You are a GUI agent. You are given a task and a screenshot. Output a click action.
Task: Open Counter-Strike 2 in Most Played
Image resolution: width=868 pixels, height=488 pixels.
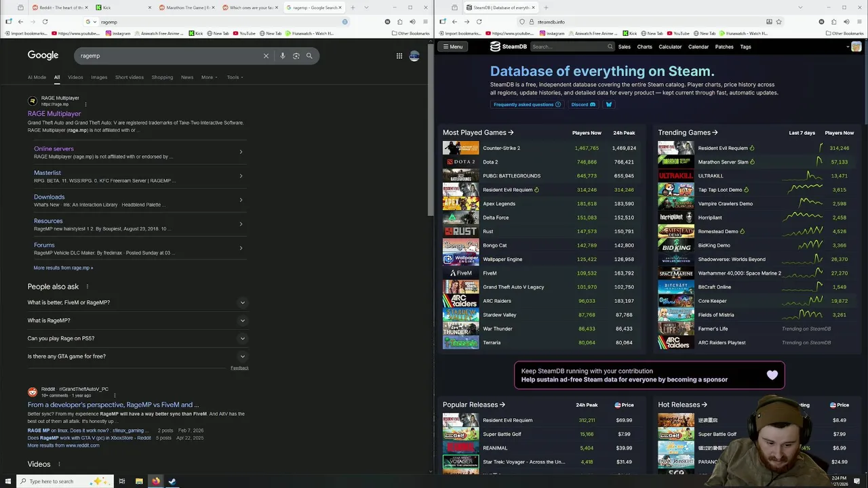pyautogui.click(x=501, y=148)
